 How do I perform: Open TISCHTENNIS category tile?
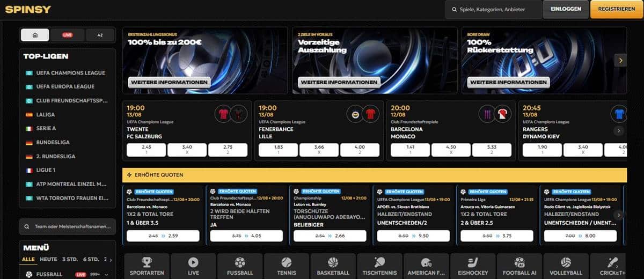coord(379,266)
